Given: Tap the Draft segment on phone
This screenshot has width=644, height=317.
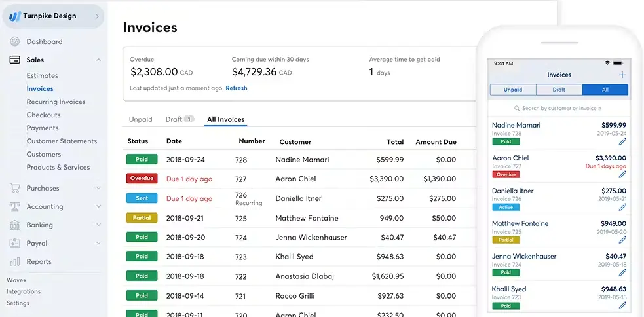Looking at the screenshot, I should [559, 90].
